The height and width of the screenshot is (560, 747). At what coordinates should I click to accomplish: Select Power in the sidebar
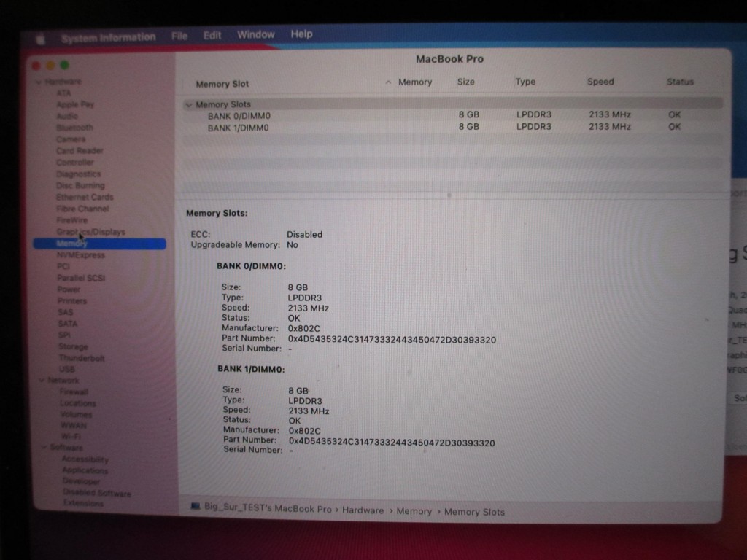pyautogui.click(x=69, y=289)
